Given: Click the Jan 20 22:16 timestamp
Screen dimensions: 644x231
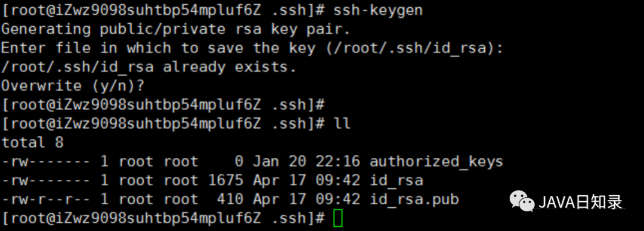Looking at the screenshot, I should pyautogui.click(x=306, y=162).
